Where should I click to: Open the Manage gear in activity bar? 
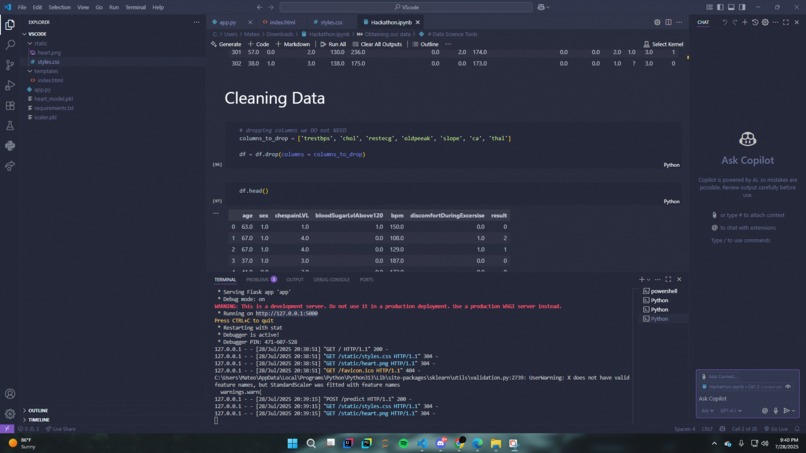point(10,414)
